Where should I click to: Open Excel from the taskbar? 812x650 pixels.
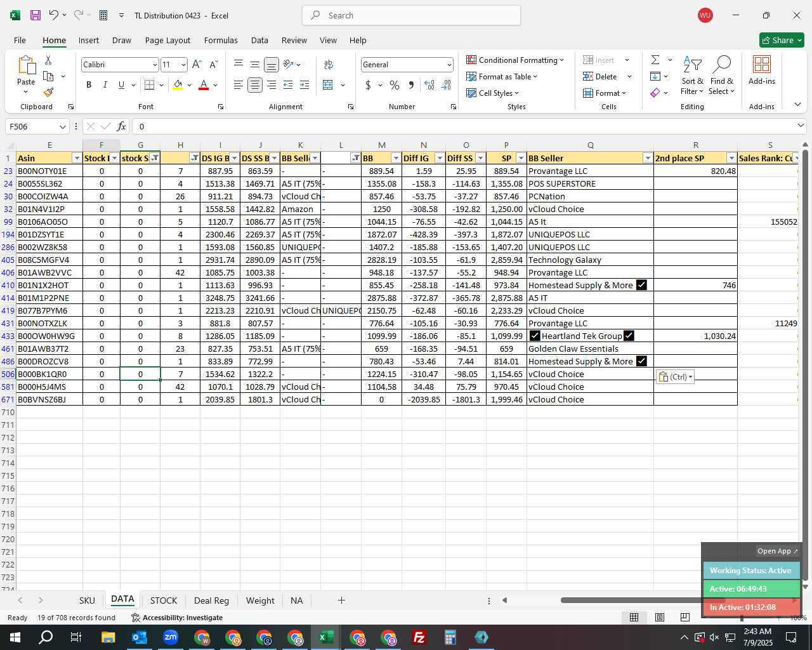click(x=326, y=637)
